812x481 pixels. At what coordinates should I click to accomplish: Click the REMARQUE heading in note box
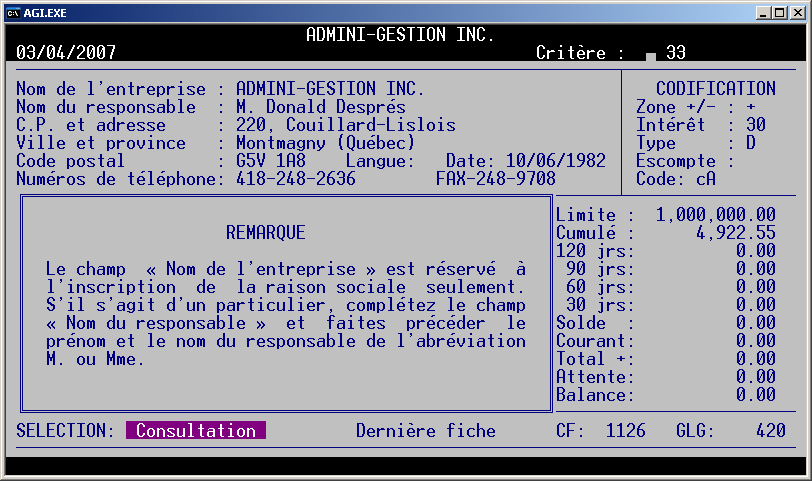pyautogui.click(x=266, y=233)
